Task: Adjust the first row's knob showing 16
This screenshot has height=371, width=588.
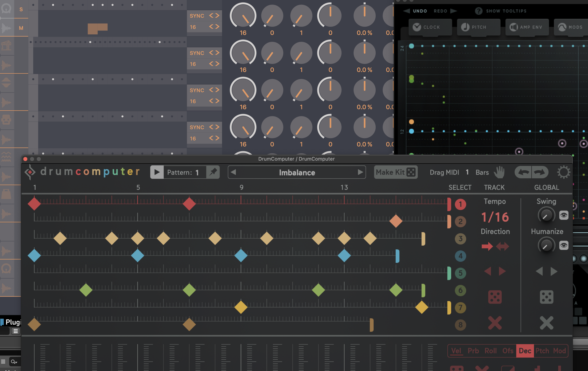Action: [x=243, y=16]
